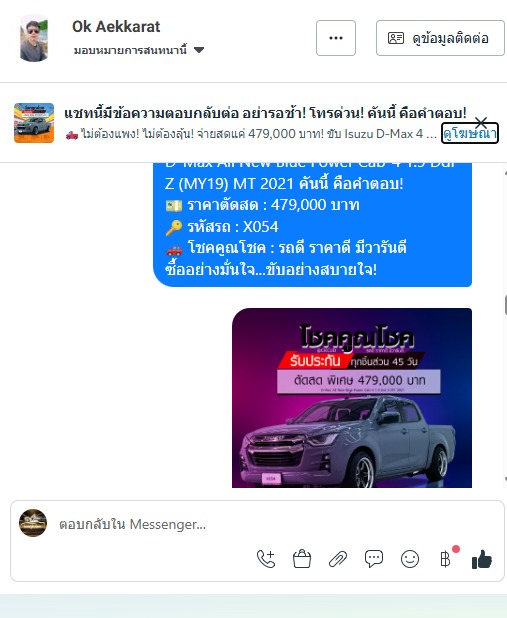Open the มอบหมายการสนทนานี้ assignment menu
This screenshot has width=507, height=618.
139,50
